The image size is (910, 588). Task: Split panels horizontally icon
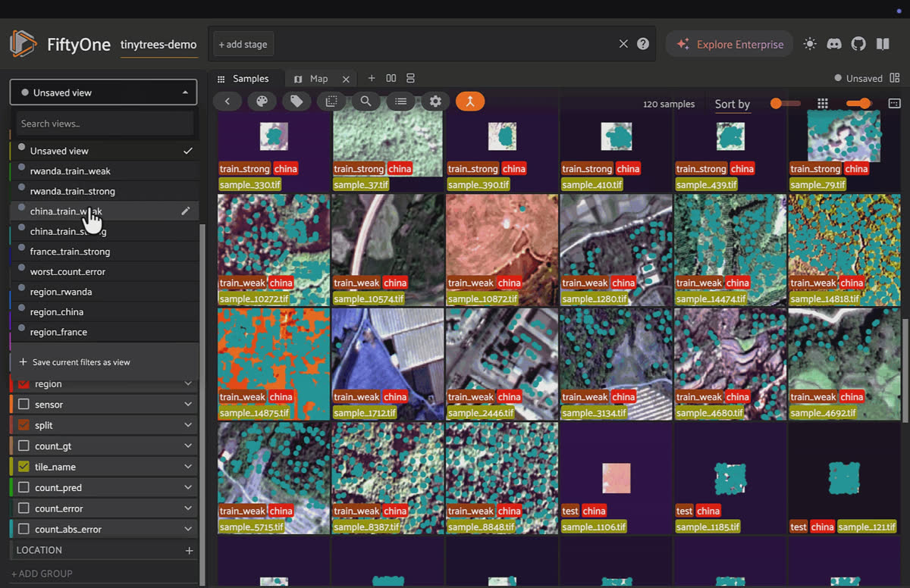pos(391,78)
